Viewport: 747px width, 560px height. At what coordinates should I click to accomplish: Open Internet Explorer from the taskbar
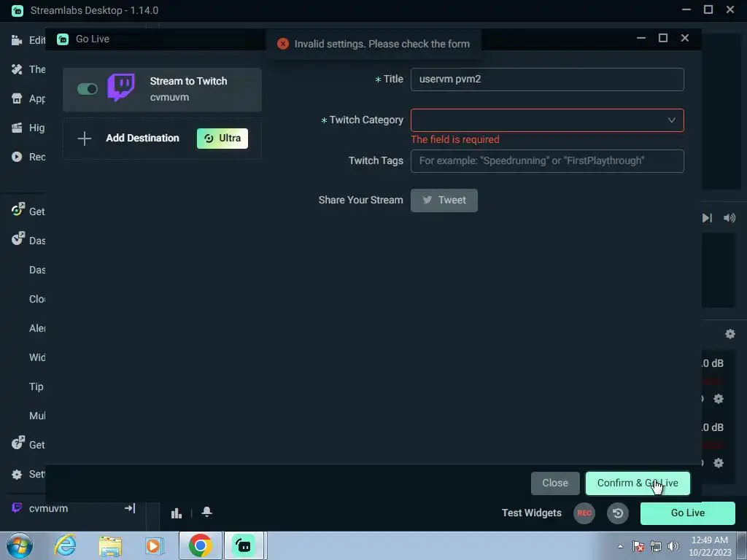(65, 545)
